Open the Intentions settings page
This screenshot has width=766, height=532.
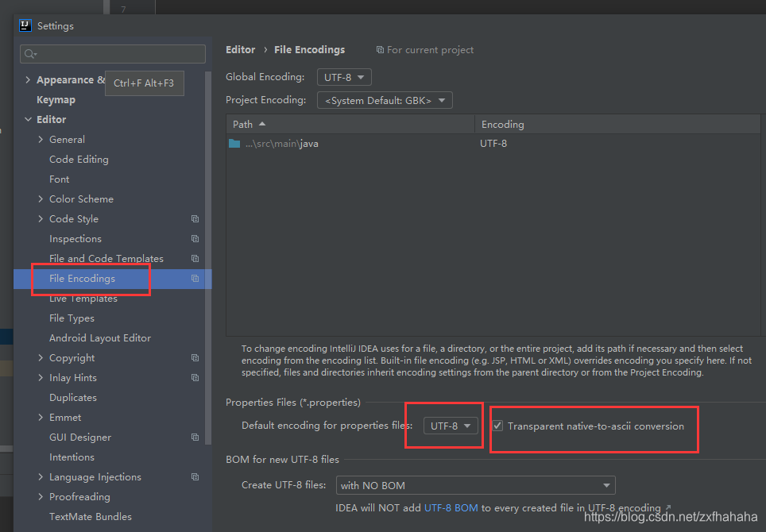tap(72, 457)
